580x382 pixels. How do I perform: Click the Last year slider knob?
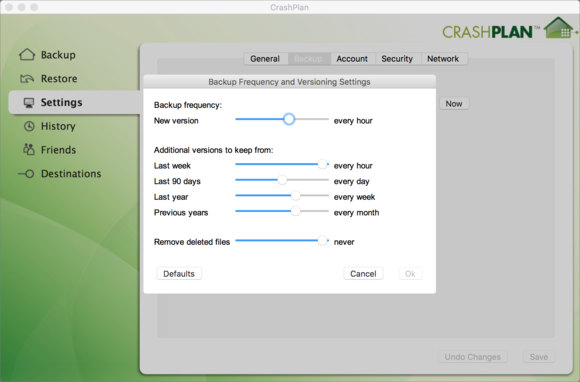click(295, 196)
